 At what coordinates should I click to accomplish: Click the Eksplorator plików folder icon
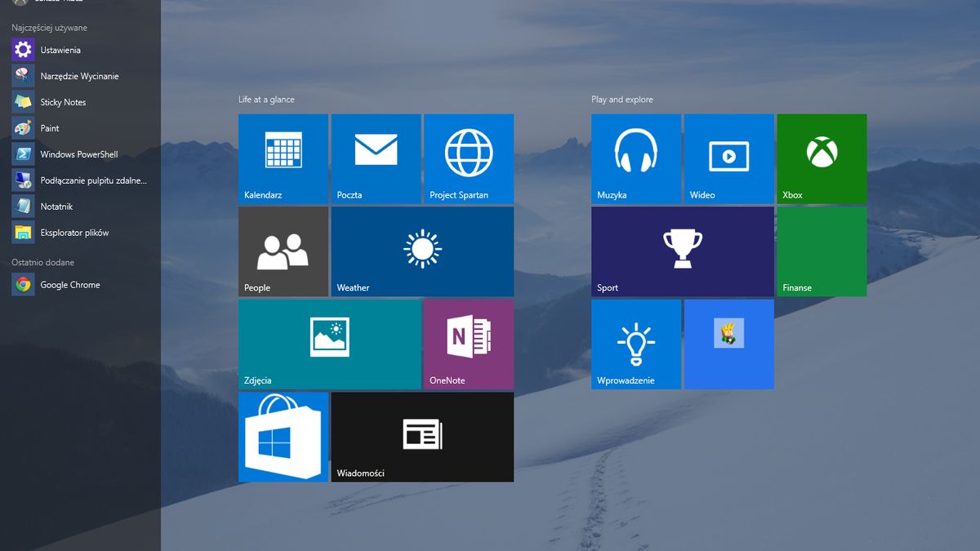tap(23, 233)
